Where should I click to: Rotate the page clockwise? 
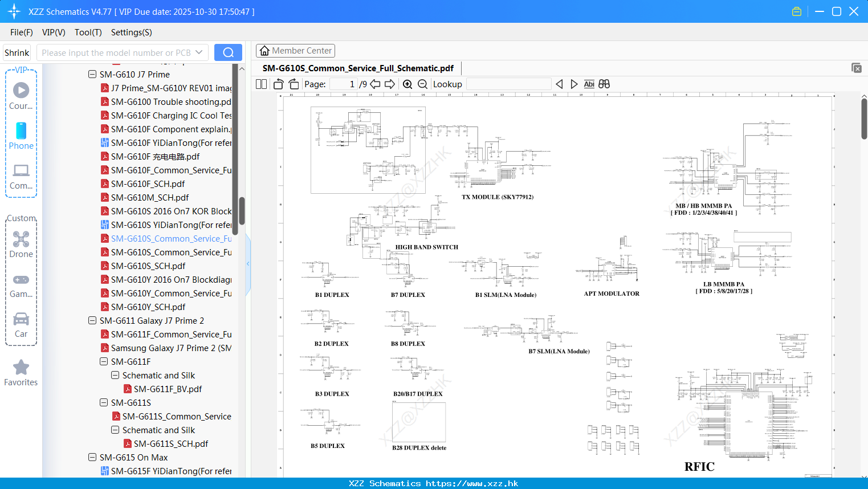pyautogui.click(x=294, y=84)
